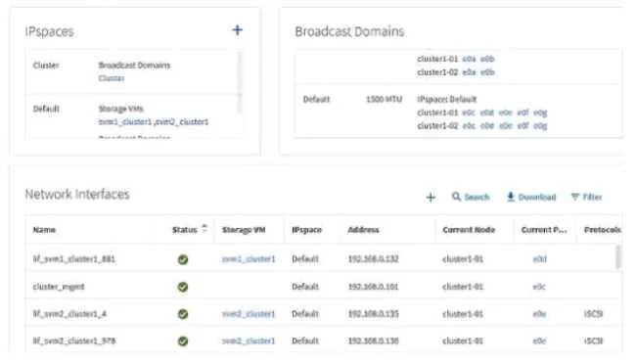The height and width of the screenshot is (364, 637).
Task: Click address 192.168.0.136
Action: click(374, 341)
